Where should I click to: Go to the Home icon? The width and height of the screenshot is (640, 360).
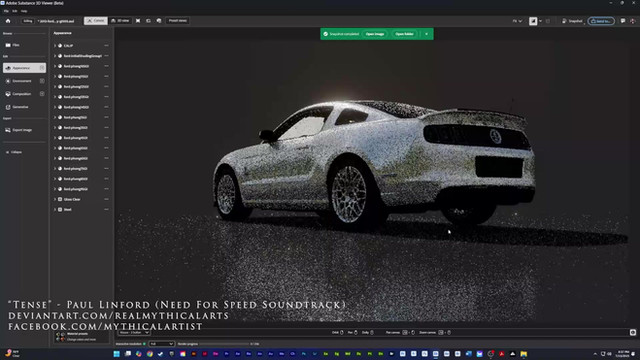[x=8, y=21]
